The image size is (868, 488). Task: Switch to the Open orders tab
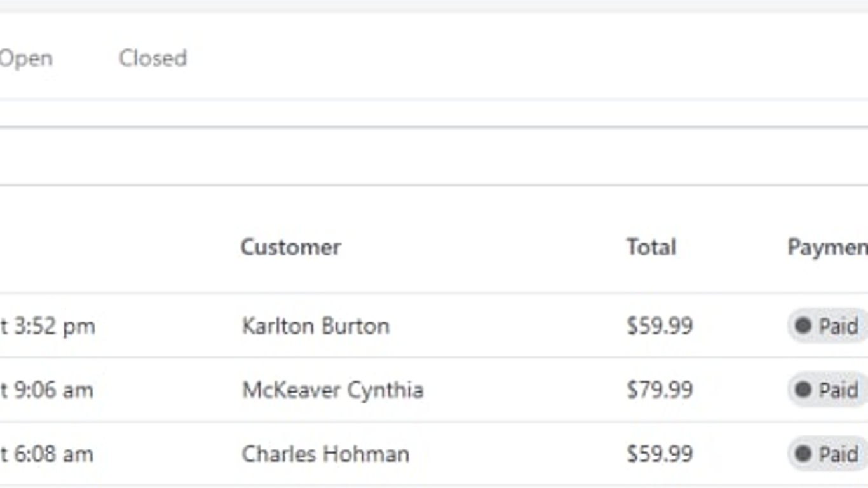[x=25, y=58]
